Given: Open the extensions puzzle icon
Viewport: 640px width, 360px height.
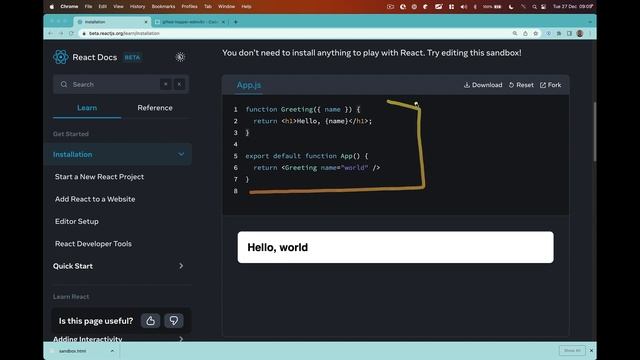Looking at the screenshot, I should coord(559,33).
